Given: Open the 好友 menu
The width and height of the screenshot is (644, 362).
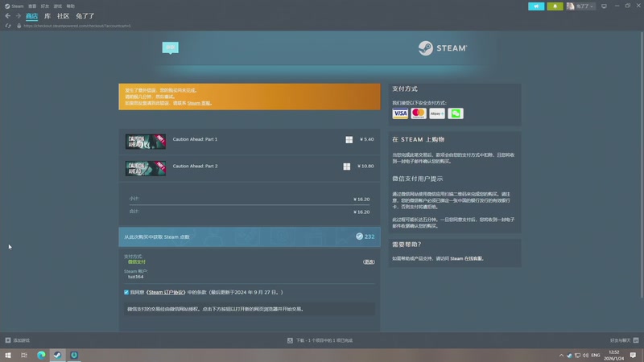Looking at the screenshot, I should point(45,6).
